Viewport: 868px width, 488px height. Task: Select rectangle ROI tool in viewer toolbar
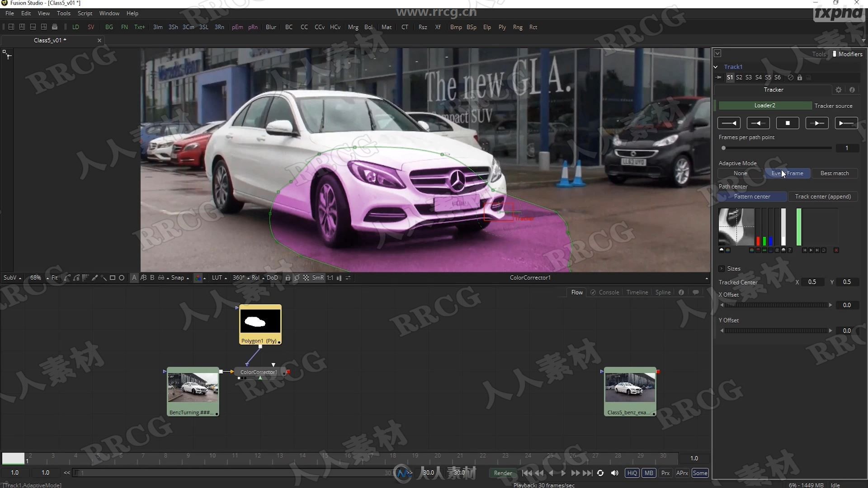coord(113,277)
